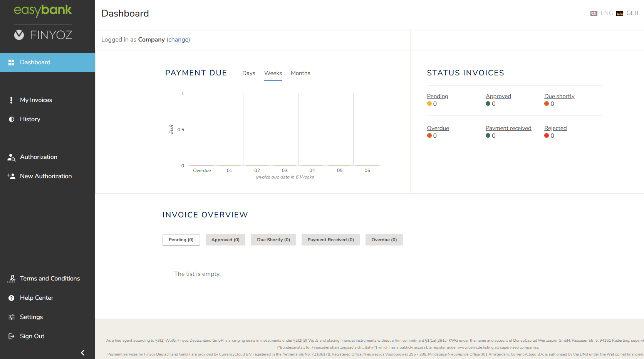
Task: Switch language to ENG with UK flag
Action: point(602,13)
